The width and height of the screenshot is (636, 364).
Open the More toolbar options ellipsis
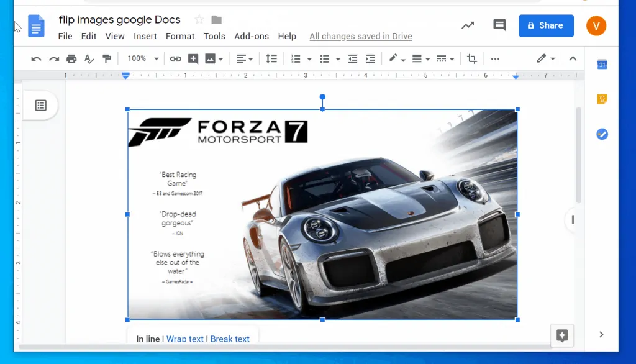(495, 59)
